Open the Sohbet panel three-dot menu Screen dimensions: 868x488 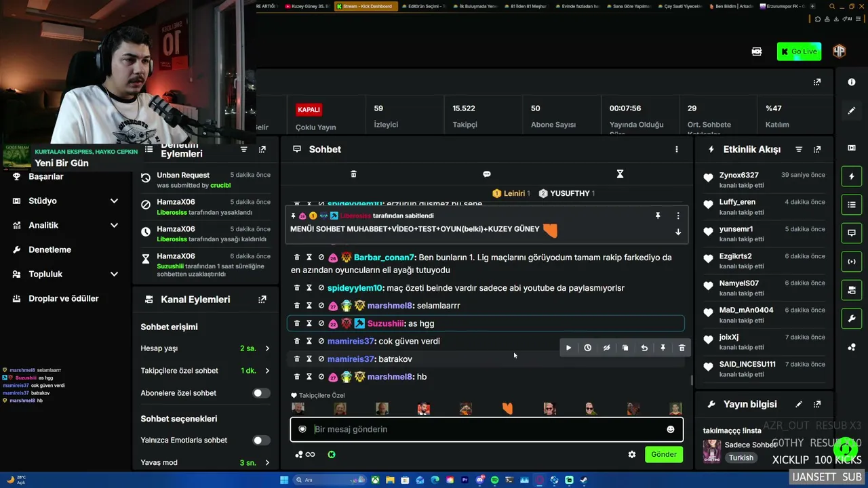(676, 149)
